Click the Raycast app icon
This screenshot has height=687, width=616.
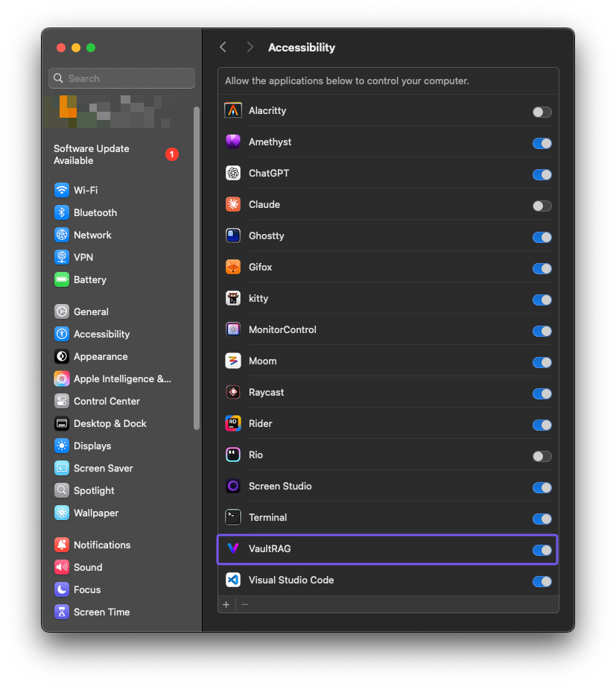tap(233, 392)
